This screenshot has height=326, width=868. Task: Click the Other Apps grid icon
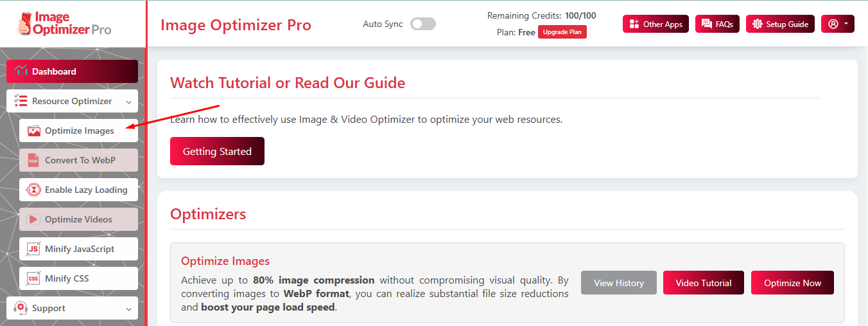pos(634,24)
